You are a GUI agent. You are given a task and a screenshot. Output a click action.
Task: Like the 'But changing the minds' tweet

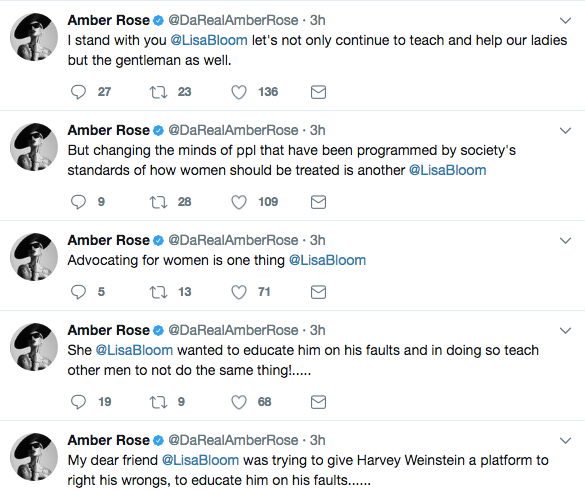[x=239, y=202]
